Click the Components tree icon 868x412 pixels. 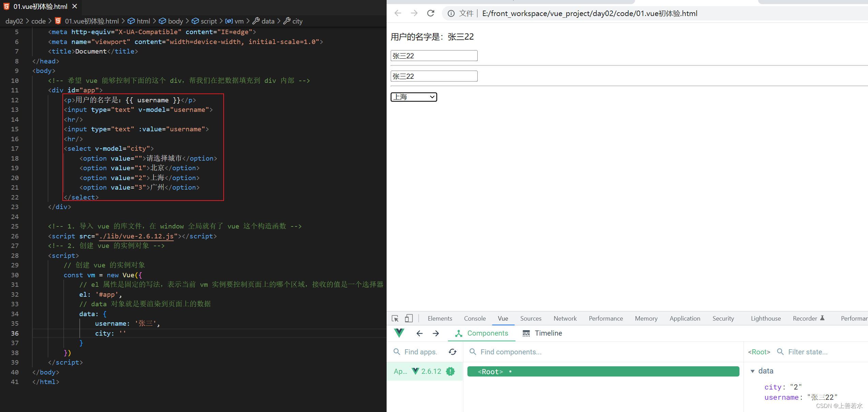(459, 334)
